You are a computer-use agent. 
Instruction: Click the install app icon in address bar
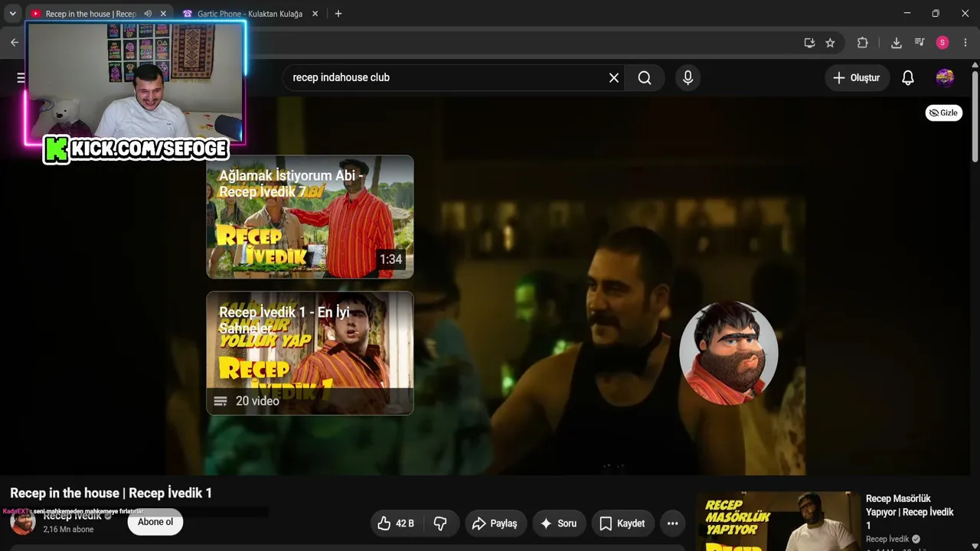click(809, 43)
